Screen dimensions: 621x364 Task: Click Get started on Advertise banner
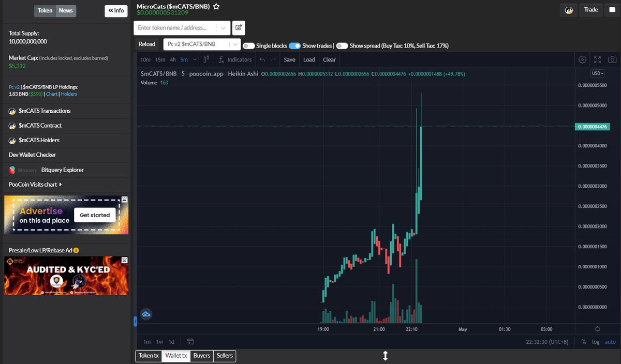[95, 215]
